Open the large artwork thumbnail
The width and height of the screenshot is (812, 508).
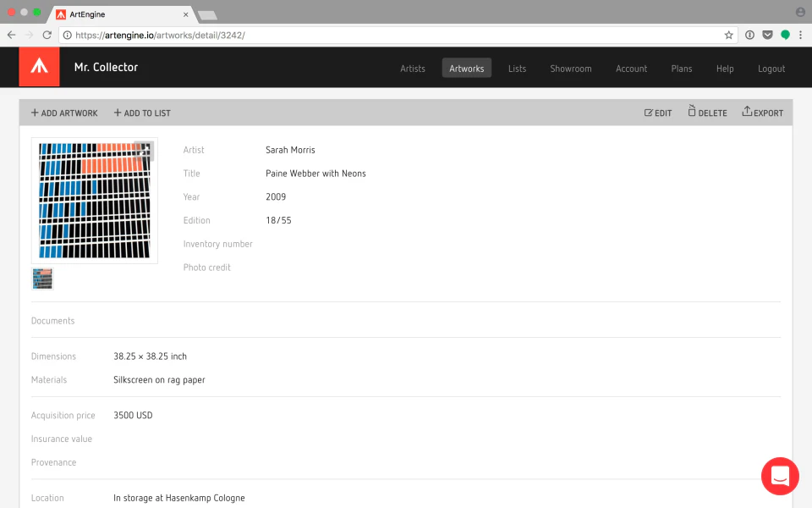[94, 200]
